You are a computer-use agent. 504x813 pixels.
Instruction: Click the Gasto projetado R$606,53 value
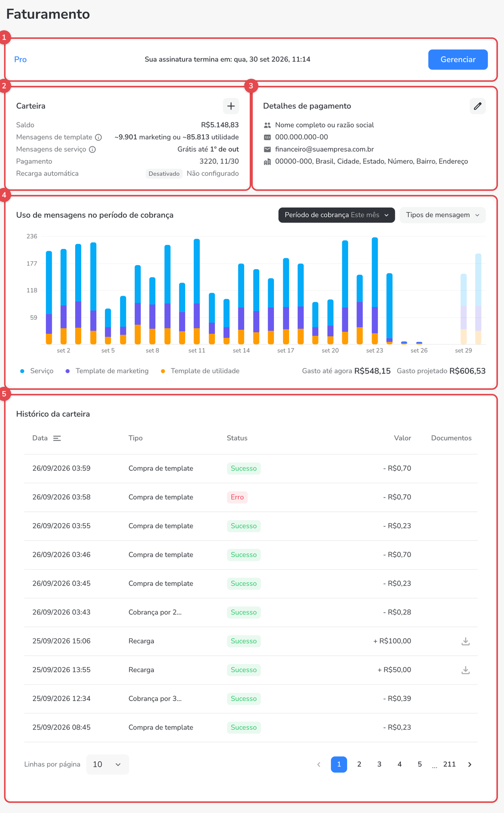[467, 371]
